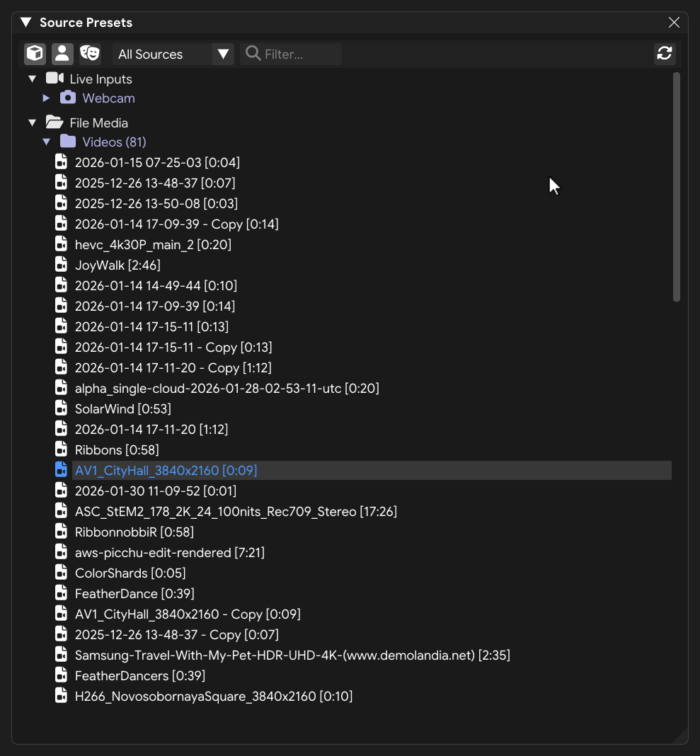Click video file icon beside JoyWalk

62,264
